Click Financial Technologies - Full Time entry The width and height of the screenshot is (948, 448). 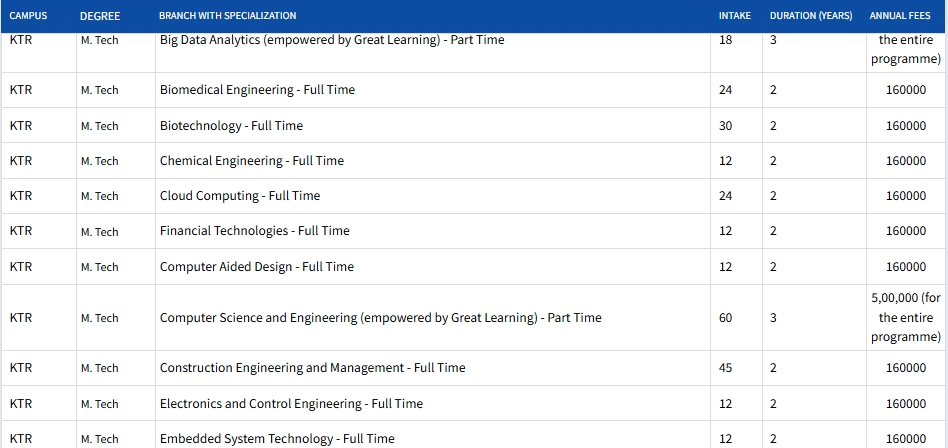[254, 231]
